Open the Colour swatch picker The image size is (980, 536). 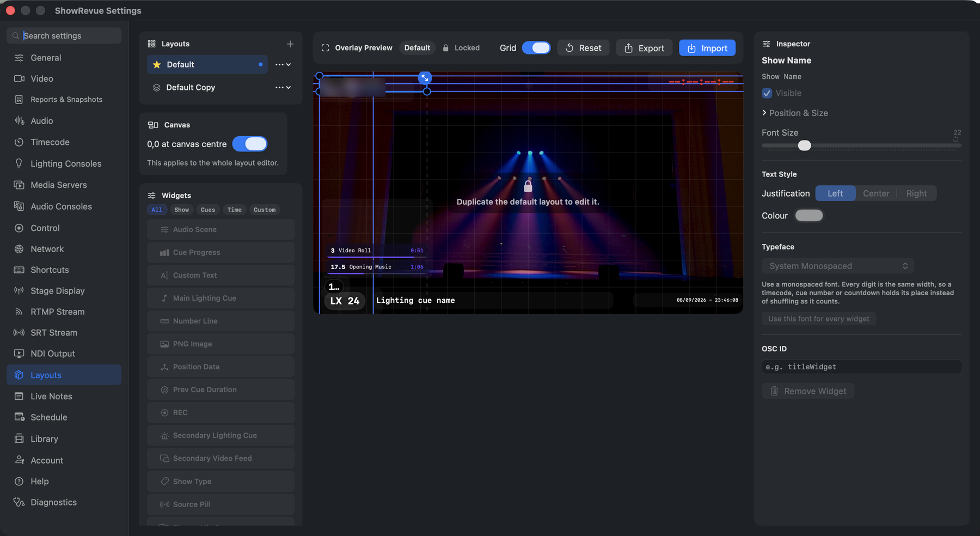(x=809, y=216)
